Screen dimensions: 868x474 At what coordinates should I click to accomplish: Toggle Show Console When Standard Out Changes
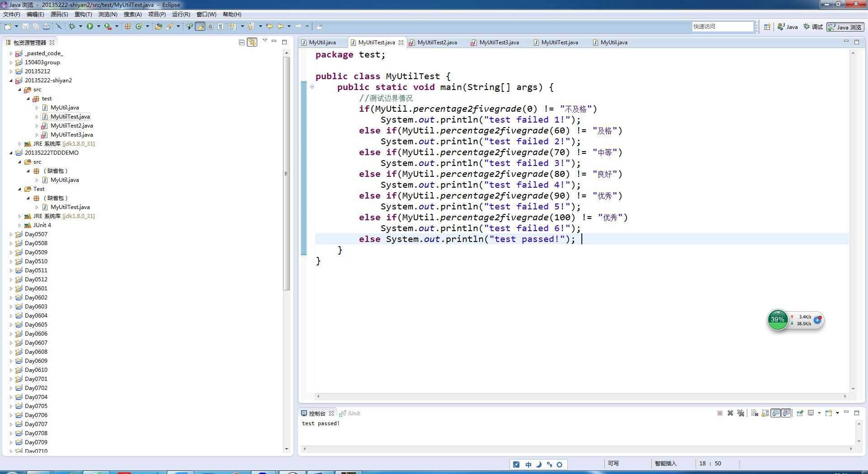776,413
